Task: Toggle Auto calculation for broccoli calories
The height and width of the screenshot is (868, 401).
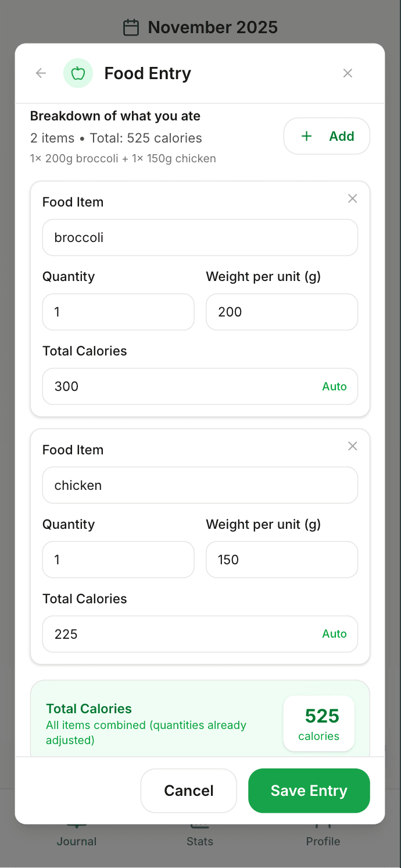Action: 335,386
